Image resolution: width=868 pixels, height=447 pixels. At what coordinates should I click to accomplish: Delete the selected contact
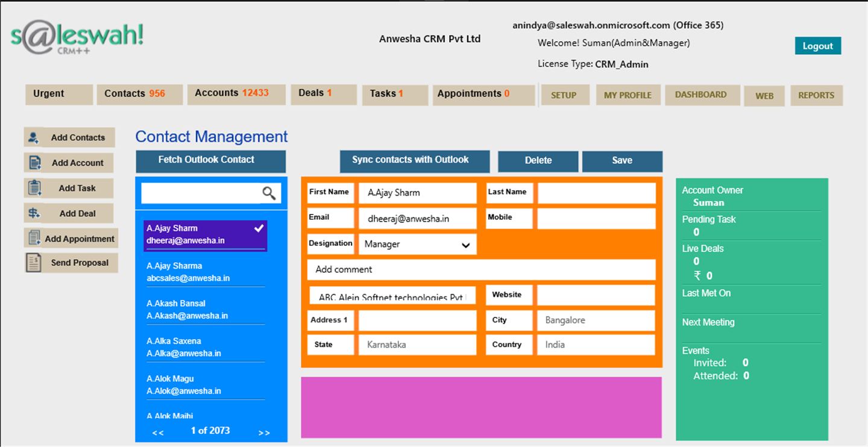[538, 161]
